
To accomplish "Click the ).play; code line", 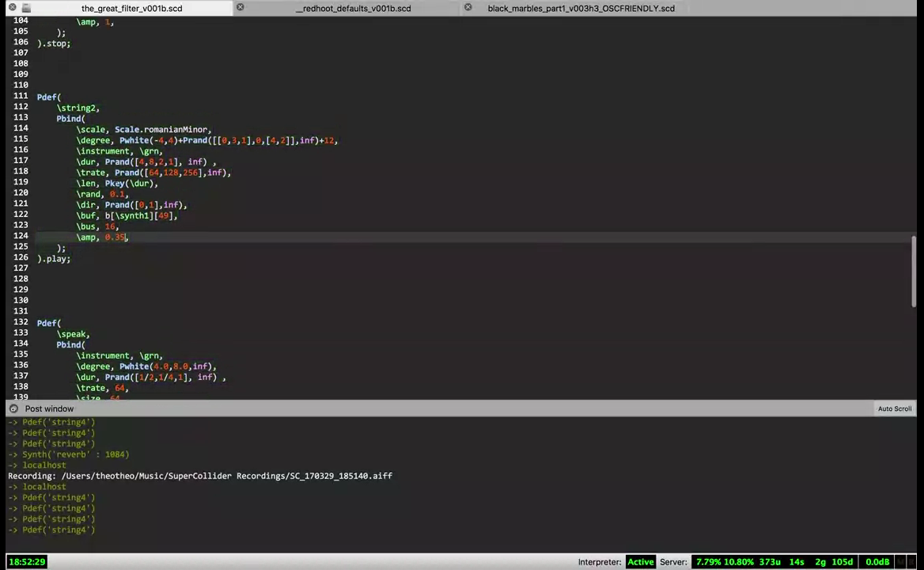I will 54,258.
